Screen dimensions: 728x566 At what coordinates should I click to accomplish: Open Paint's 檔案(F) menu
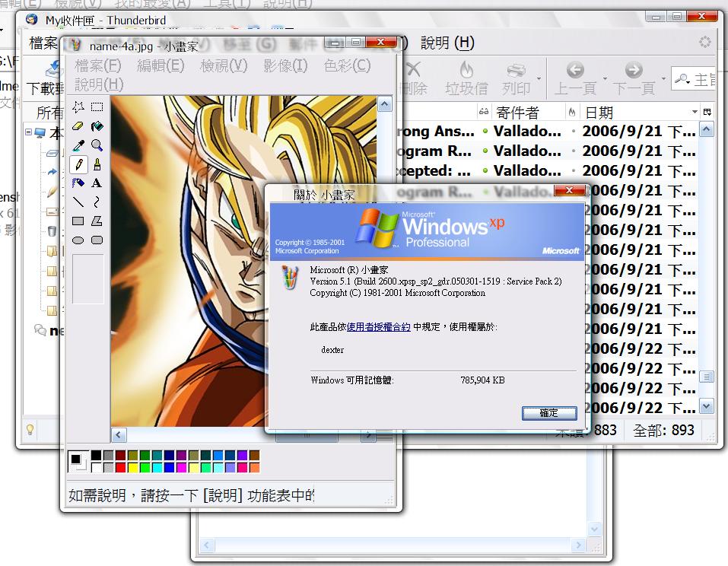point(98,66)
